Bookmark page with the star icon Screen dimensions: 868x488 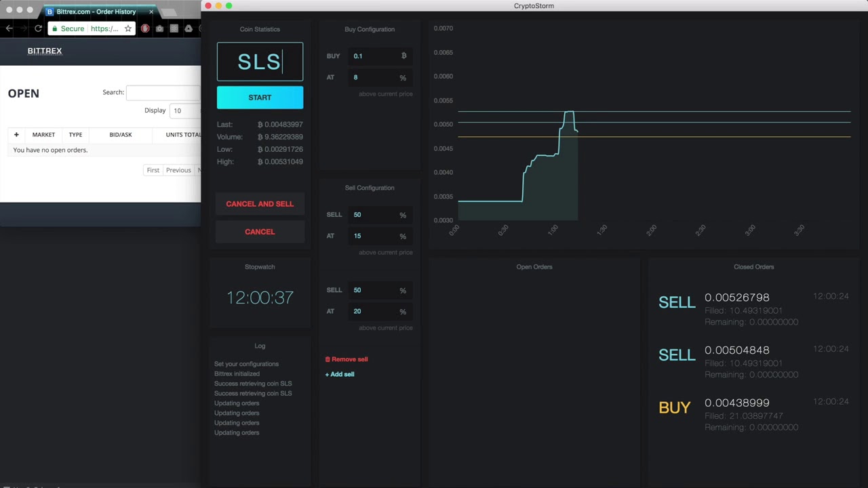coord(127,28)
